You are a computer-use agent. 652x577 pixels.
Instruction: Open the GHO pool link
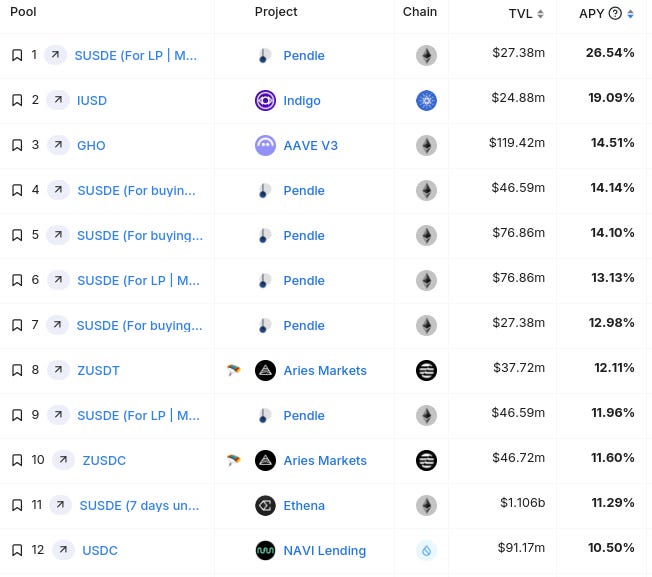pyautogui.click(x=91, y=145)
